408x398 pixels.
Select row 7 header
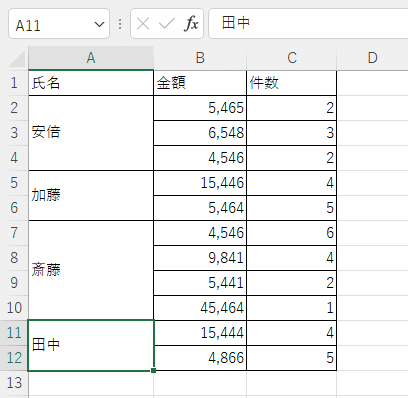pyautogui.click(x=14, y=233)
